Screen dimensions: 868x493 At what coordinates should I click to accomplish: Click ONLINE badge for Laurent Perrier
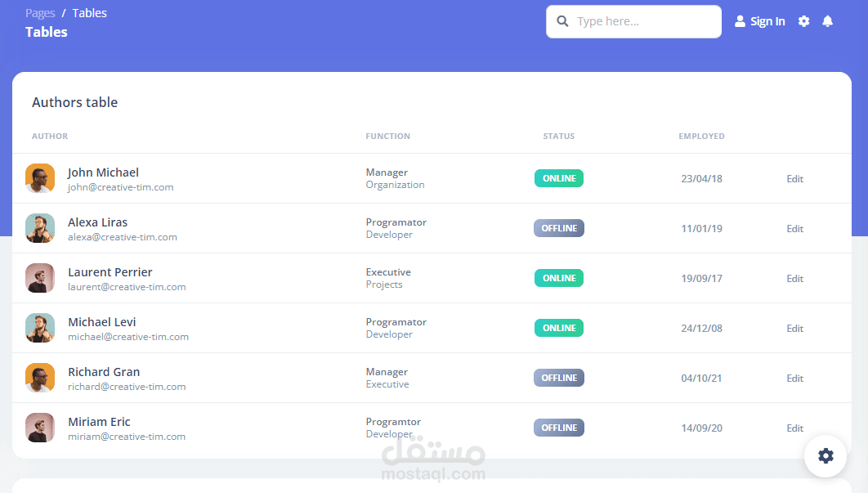559,278
